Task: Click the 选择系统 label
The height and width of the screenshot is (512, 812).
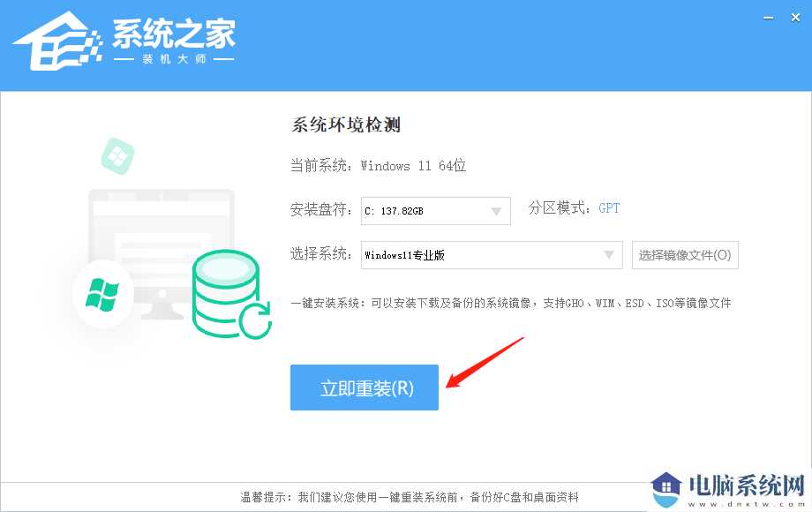Action: pos(321,253)
